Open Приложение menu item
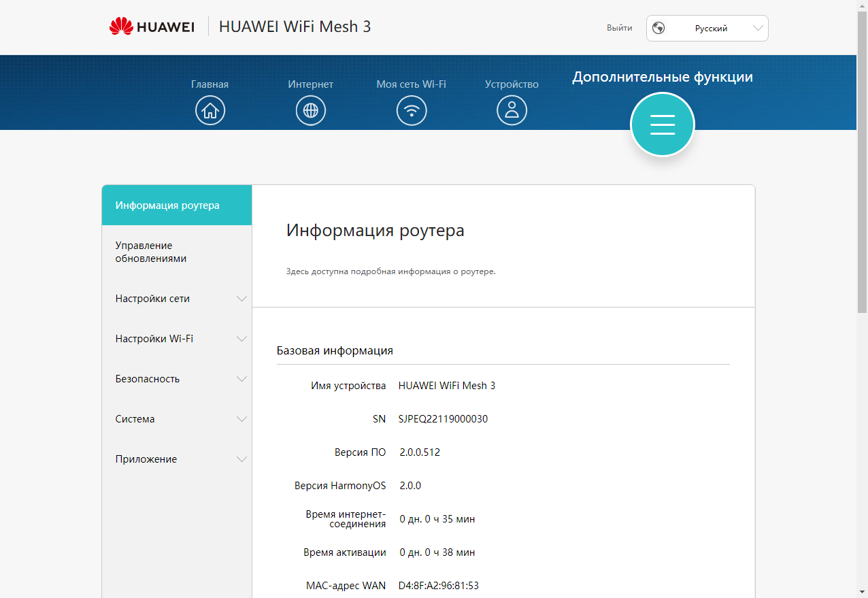 click(177, 459)
